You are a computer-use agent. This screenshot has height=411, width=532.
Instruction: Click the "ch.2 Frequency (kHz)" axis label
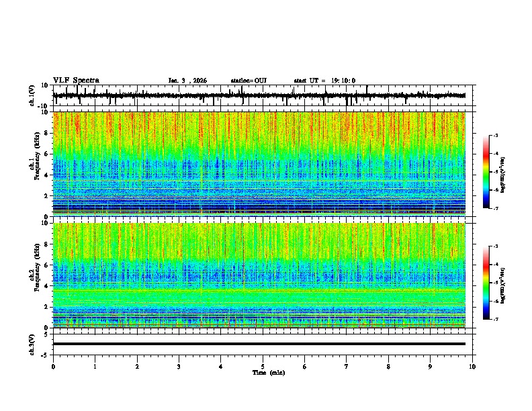coord(34,267)
